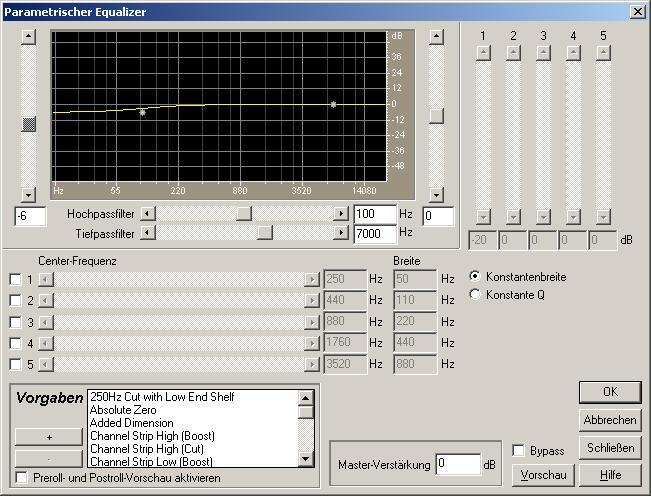Viewport: 651px width, 496px height.
Task: Select the Konstantenbreite option
Action: [x=475, y=276]
